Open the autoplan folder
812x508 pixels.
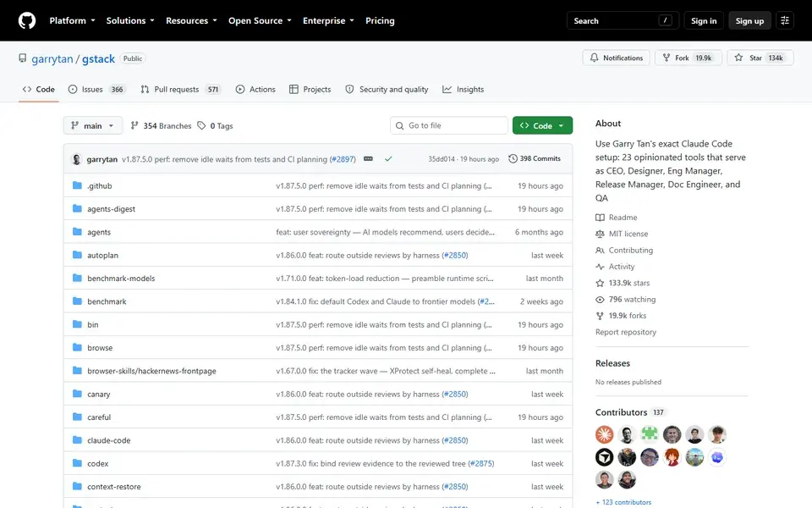pyautogui.click(x=102, y=255)
